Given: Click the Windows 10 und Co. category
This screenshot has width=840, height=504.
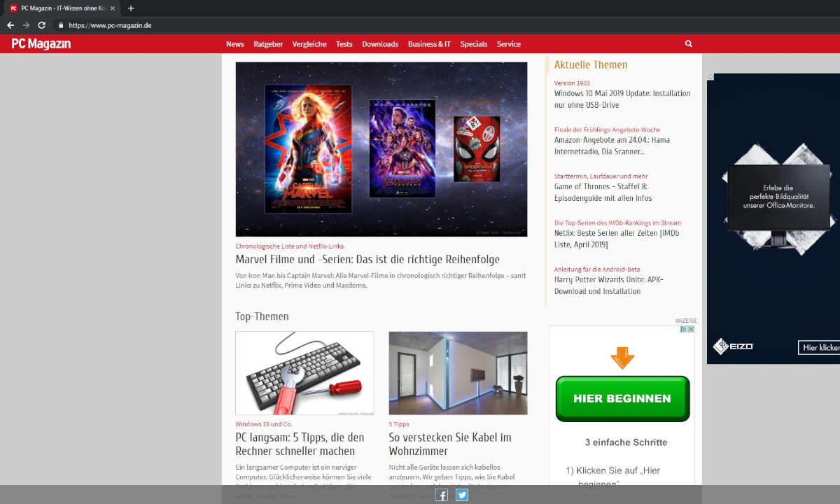Looking at the screenshot, I should pyautogui.click(x=264, y=424).
